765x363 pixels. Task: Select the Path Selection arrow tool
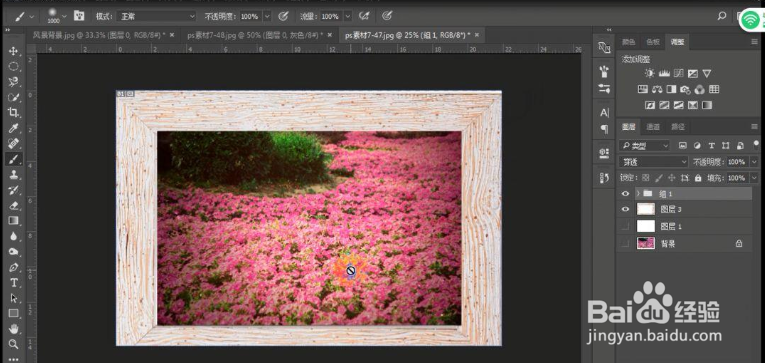14,298
